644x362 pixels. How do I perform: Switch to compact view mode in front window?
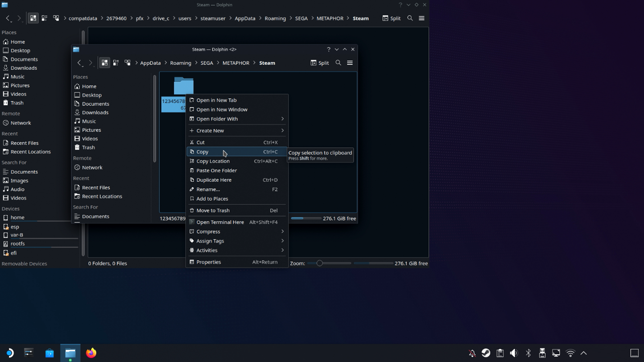[116, 63]
